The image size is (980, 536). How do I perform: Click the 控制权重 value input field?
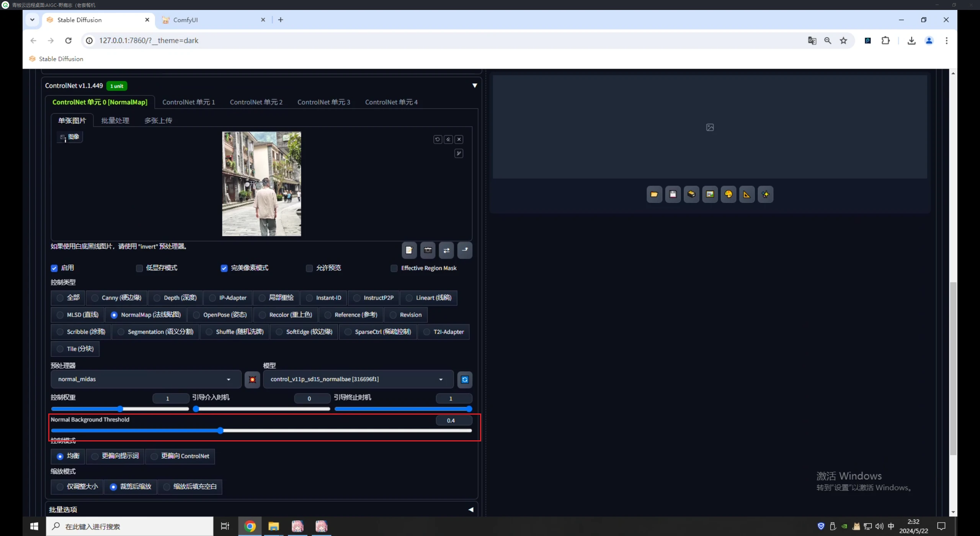click(171, 399)
